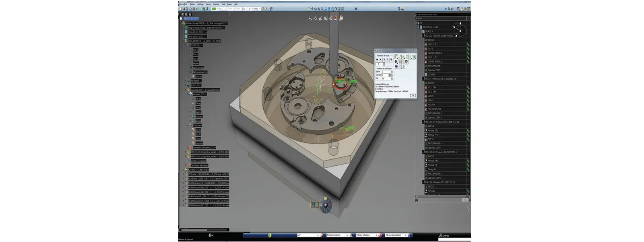Click rewind-to-start in the tool animation dialog

pos(377,59)
